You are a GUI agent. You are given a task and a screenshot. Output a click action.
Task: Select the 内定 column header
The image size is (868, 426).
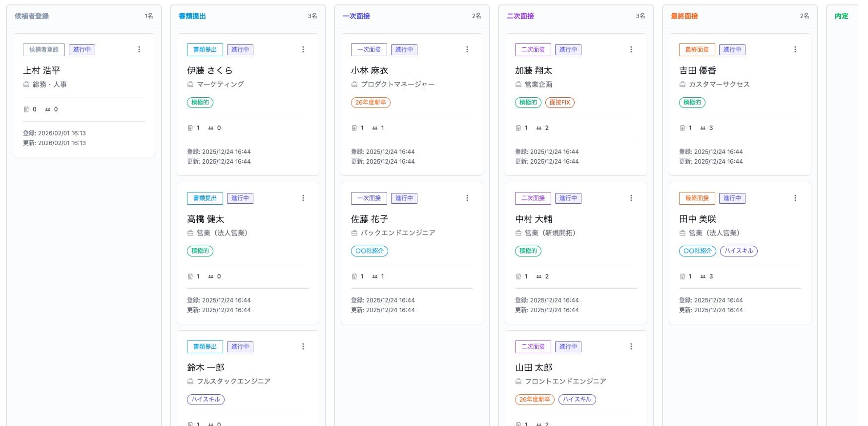pos(842,16)
